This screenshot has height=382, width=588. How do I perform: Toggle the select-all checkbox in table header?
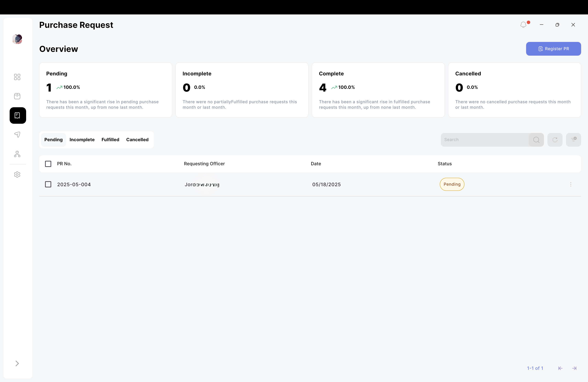click(48, 164)
